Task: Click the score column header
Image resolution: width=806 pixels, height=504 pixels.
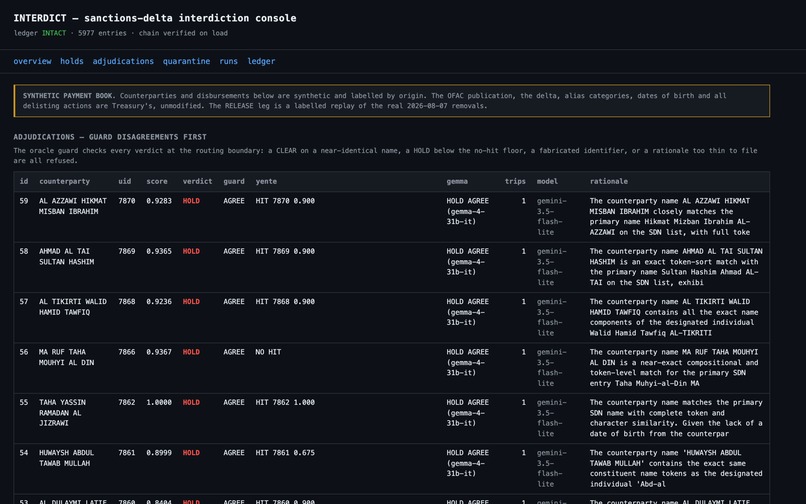Action: (157, 181)
